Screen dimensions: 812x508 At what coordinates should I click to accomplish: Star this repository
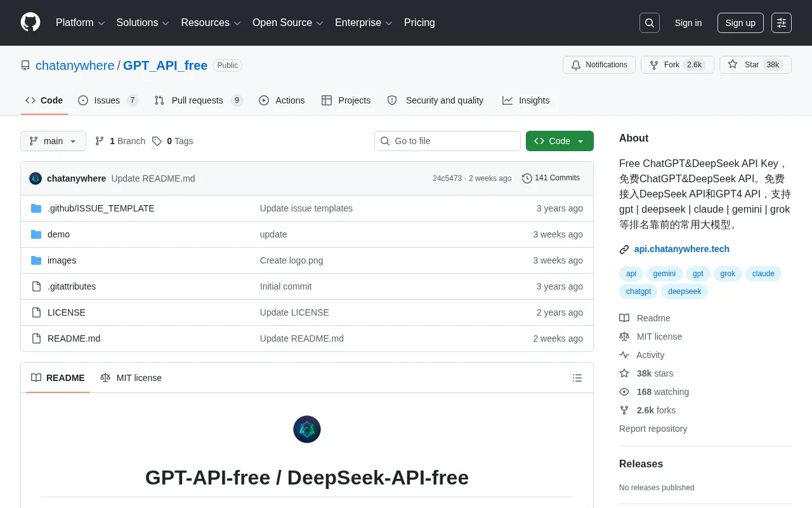(x=756, y=65)
